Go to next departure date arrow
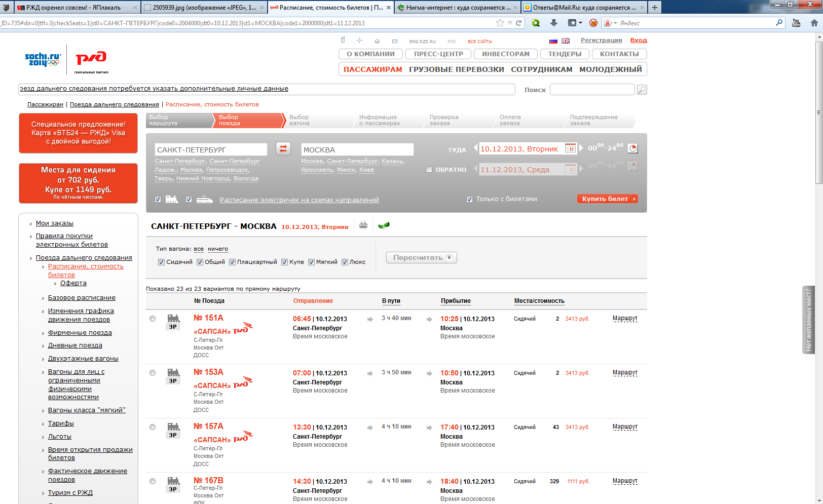This screenshot has width=823, height=504. coord(581,148)
